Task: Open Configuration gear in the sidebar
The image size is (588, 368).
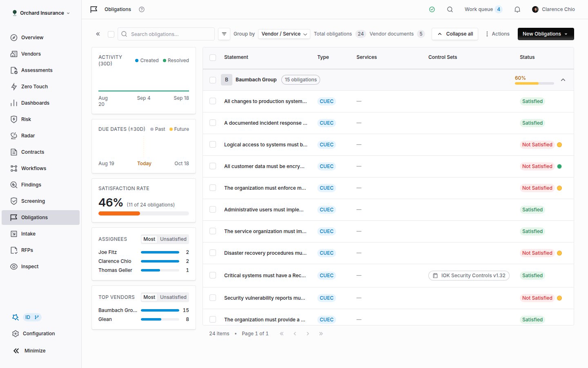Action: 16,334
